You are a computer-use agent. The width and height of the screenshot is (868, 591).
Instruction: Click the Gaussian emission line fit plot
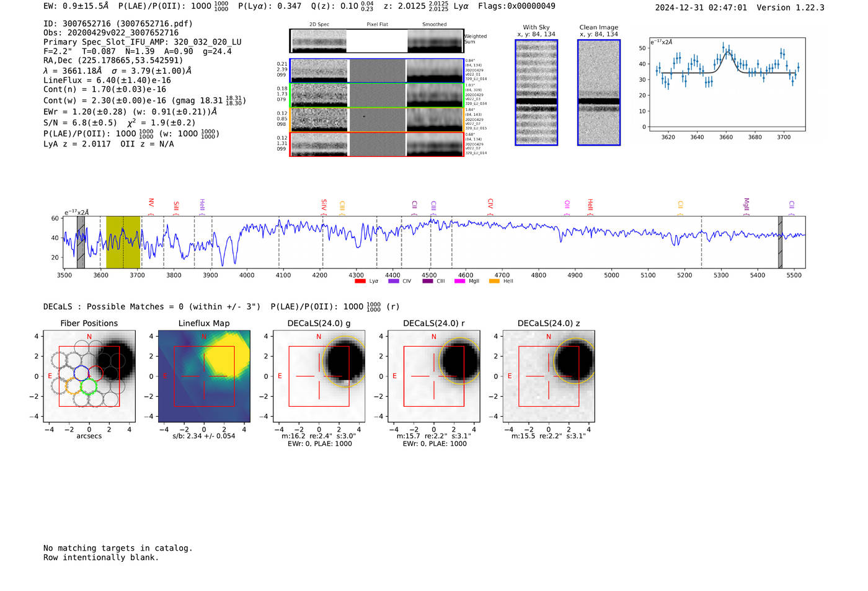(727, 84)
